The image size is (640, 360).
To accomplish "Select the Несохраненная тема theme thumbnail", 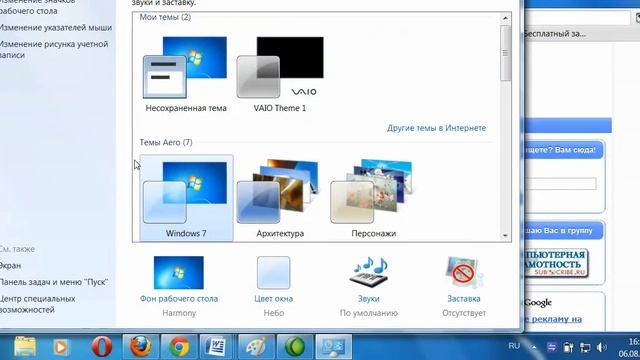I will pyautogui.click(x=185, y=67).
